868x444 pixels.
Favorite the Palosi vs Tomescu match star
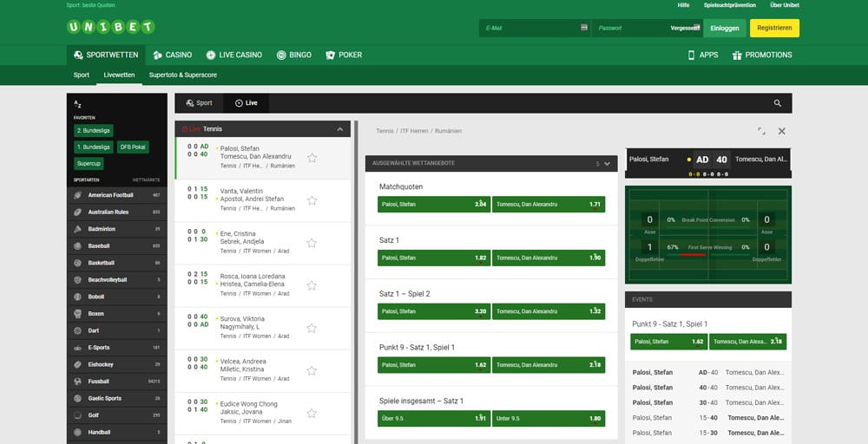[312, 158]
